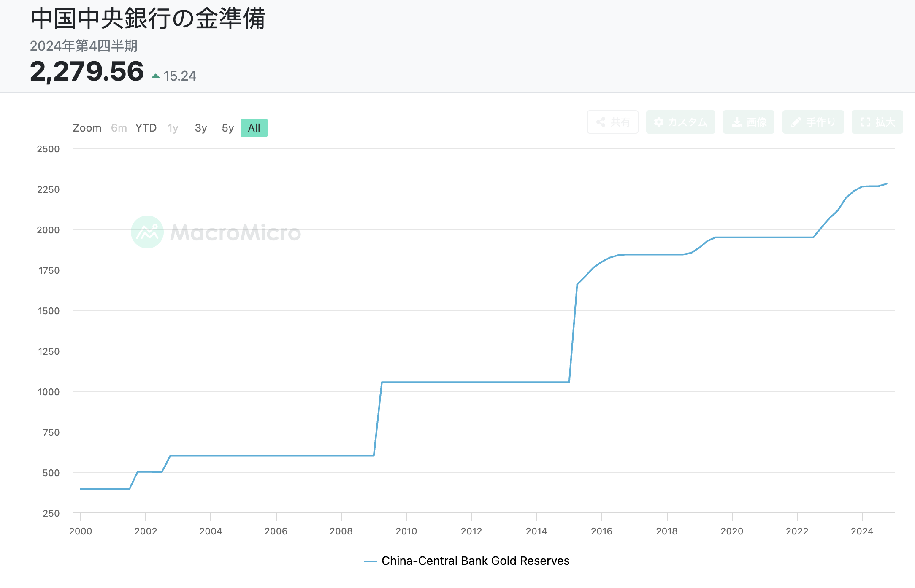Select the 6m zoom range
Viewport: 915px width, 588px height.
(x=119, y=128)
